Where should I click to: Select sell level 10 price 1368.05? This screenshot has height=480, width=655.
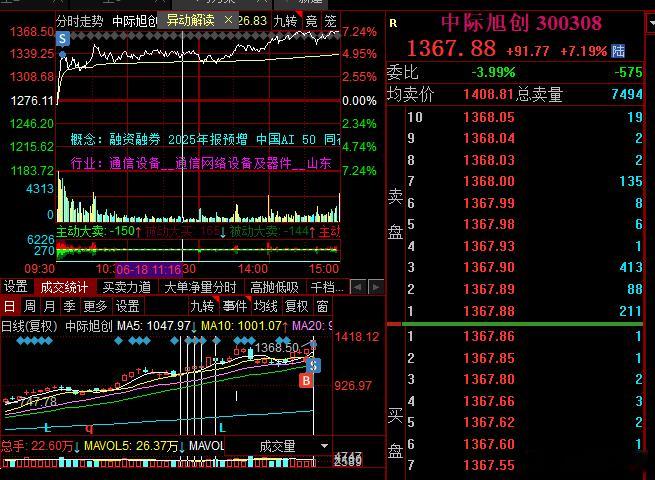tap(489, 117)
